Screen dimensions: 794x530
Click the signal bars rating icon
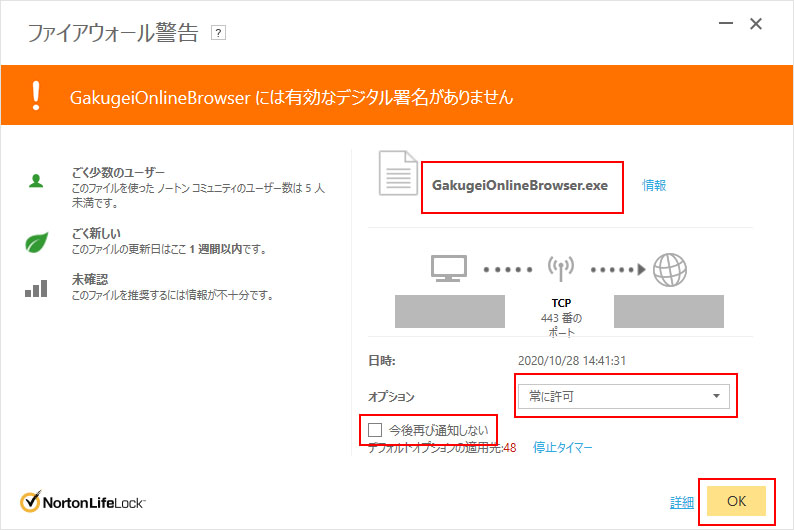pyautogui.click(x=36, y=290)
